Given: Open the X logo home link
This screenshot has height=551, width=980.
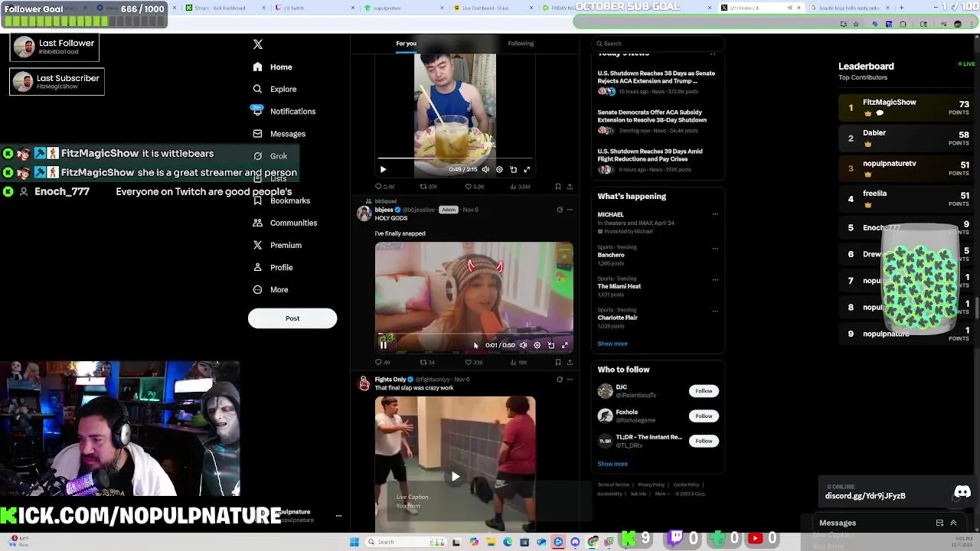Looking at the screenshot, I should click(x=258, y=44).
